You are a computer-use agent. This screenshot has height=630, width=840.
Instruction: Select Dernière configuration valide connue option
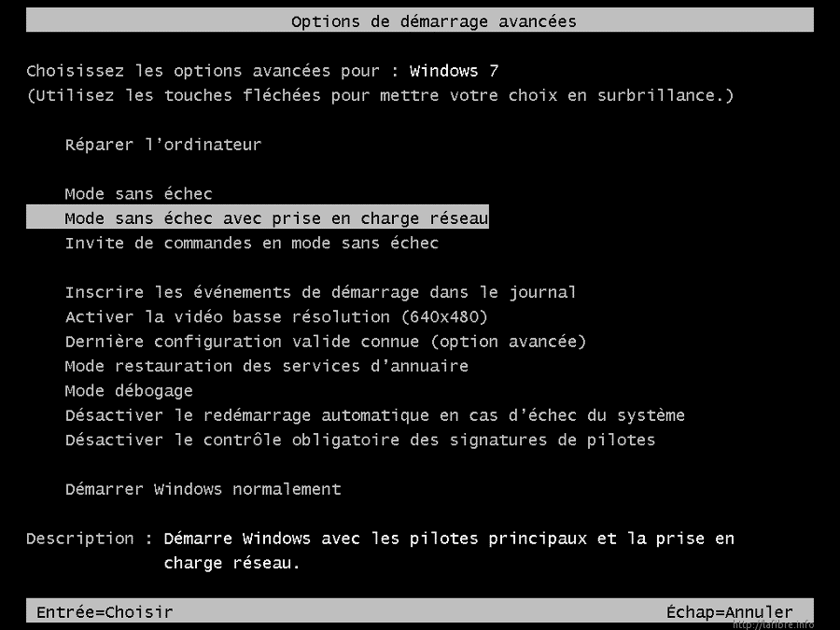coord(326,342)
